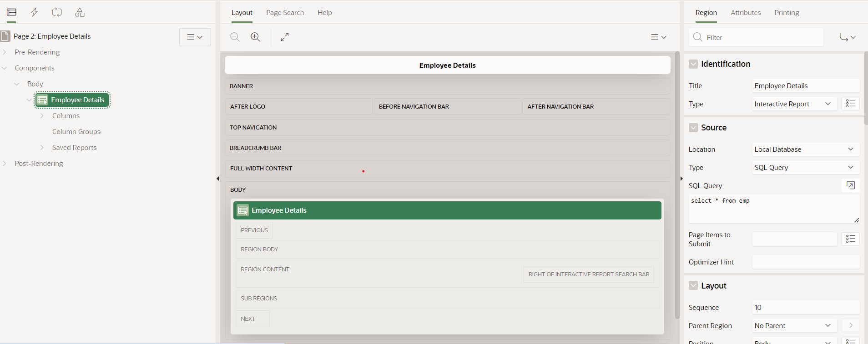Switch to the Page Search tab
This screenshot has height=344, width=868.
[x=285, y=13]
